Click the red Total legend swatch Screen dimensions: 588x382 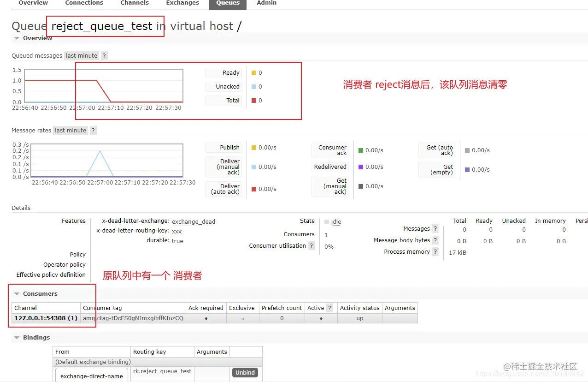point(254,101)
